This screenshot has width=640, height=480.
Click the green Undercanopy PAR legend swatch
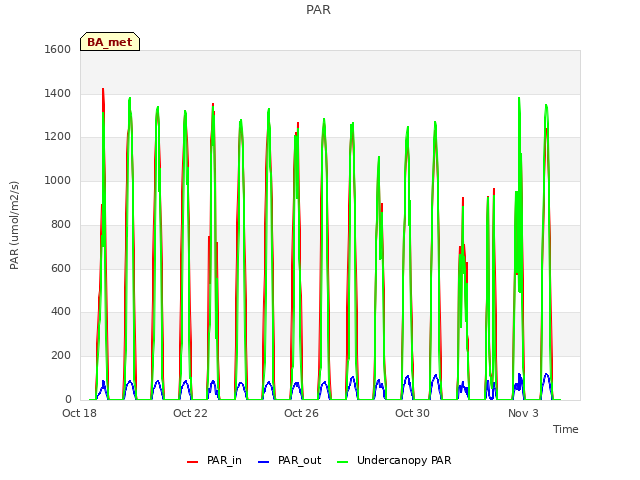click(x=343, y=462)
